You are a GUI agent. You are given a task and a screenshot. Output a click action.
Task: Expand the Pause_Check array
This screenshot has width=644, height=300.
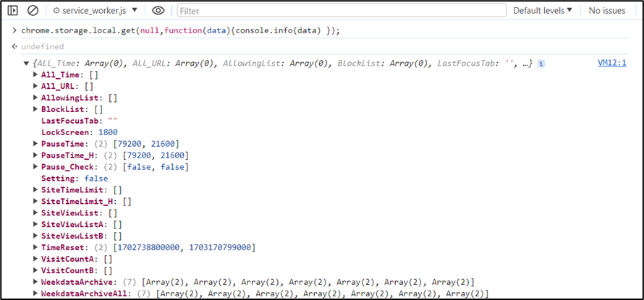35,166
